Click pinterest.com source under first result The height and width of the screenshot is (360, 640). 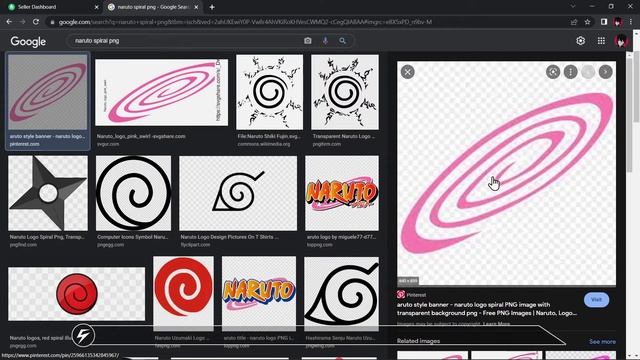24,144
